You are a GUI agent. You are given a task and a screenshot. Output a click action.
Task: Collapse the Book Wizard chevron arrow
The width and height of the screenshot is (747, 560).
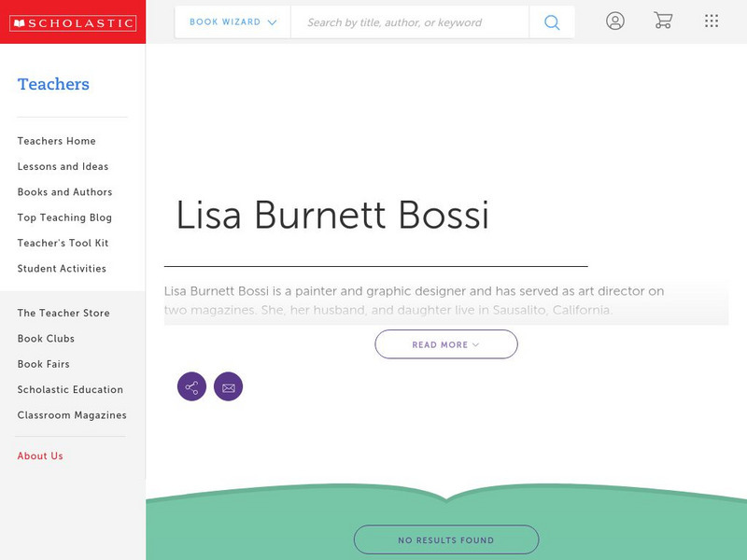click(x=271, y=21)
